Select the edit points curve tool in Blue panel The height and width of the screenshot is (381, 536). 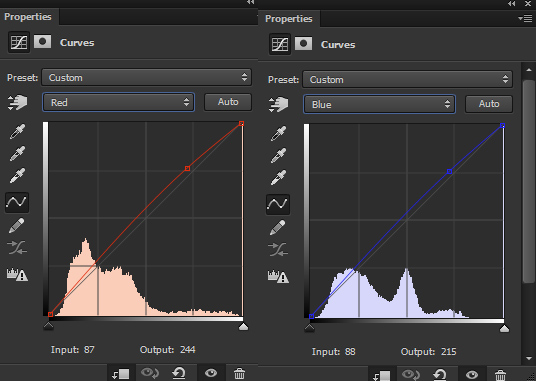[278, 204]
